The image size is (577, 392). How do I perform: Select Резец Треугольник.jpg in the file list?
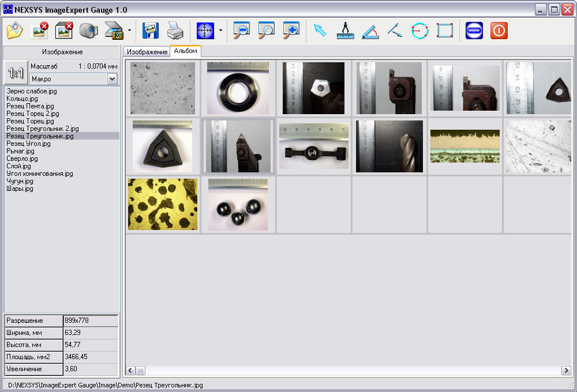[x=62, y=136]
